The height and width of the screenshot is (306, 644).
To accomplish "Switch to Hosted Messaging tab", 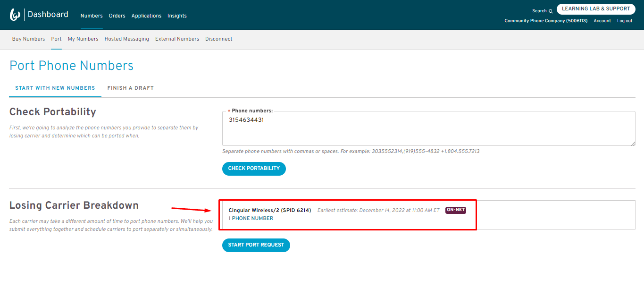I will click(126, 39).
